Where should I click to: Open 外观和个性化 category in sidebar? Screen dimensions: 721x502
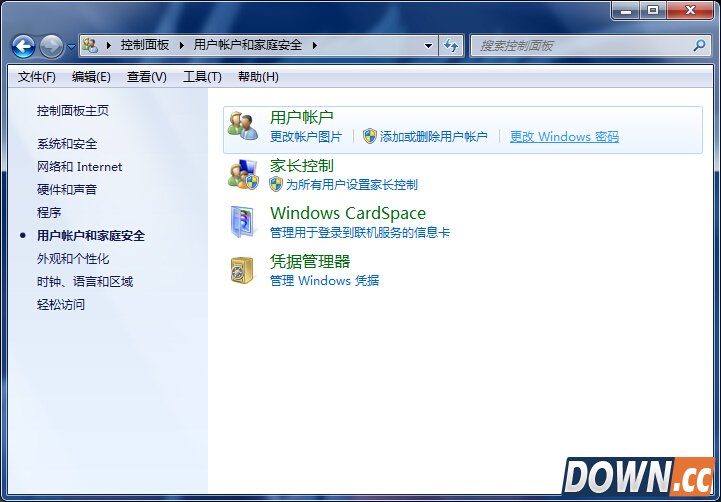pyautogui.click(x=73, y=259)
